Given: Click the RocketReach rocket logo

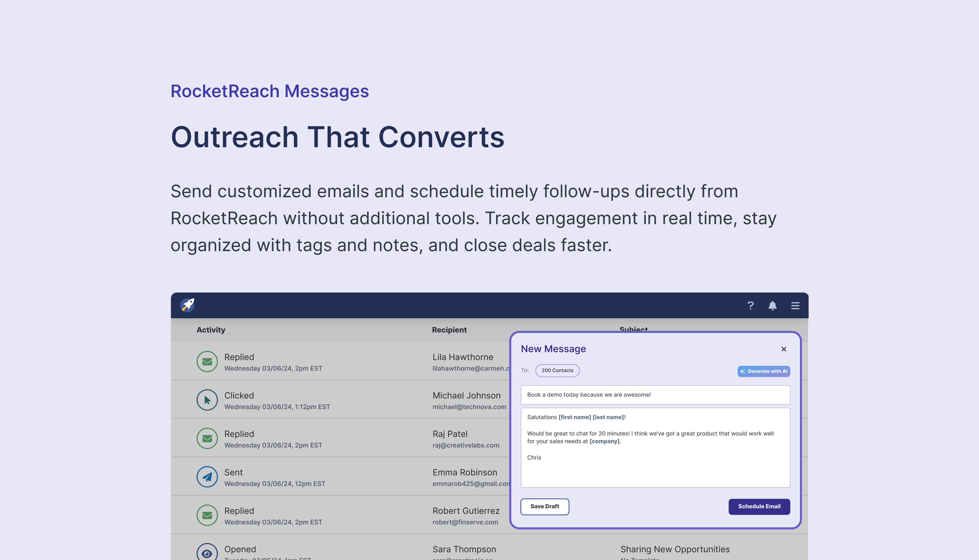Looking at the screenshot, I should tap(188, 305).
